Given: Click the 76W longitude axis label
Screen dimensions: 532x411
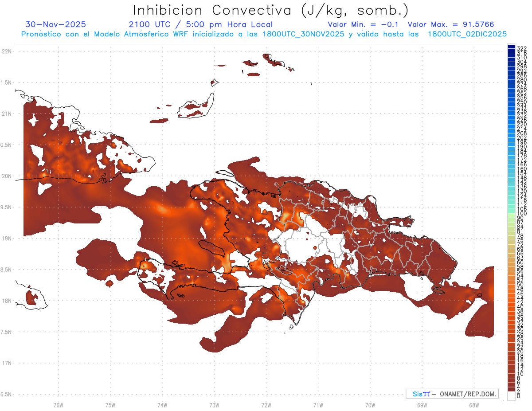Looking at the screenshot, I should 58,405.
